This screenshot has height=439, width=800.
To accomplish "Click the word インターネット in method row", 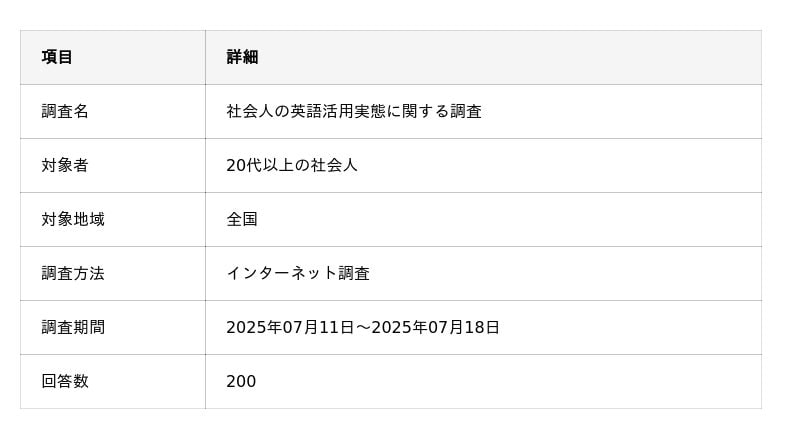I will 282,274.
